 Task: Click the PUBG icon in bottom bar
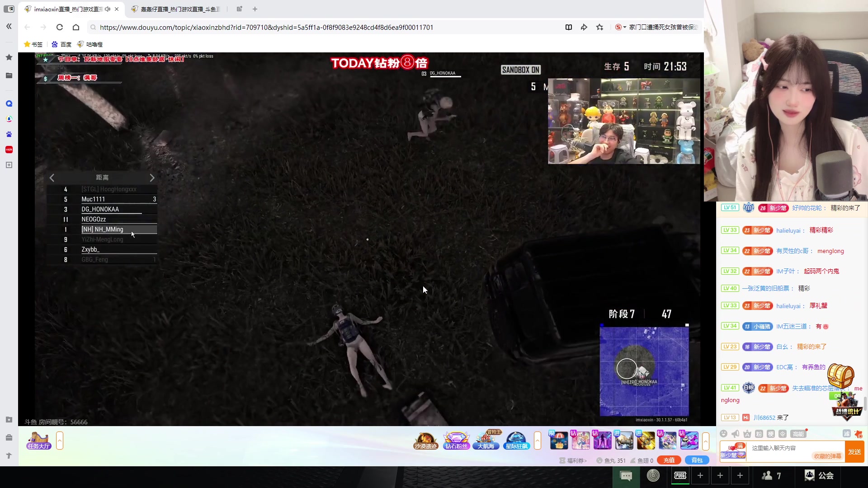[680, 475]
